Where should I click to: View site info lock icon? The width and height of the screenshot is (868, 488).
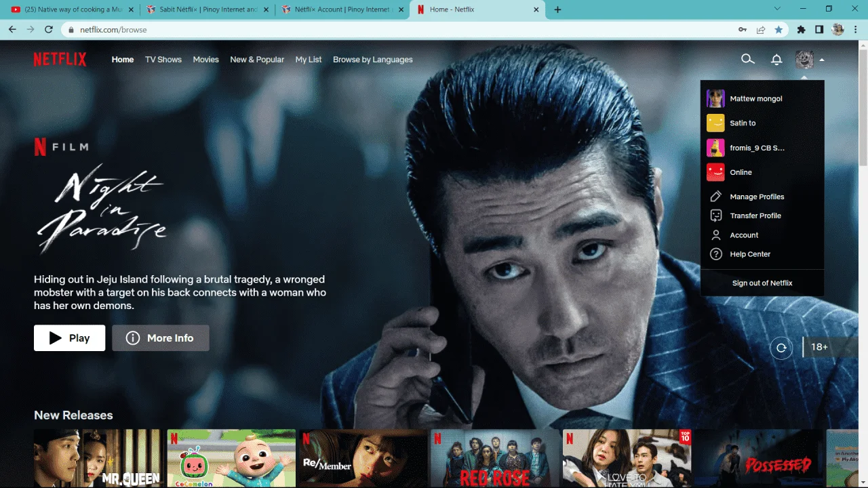click(71, 30)
